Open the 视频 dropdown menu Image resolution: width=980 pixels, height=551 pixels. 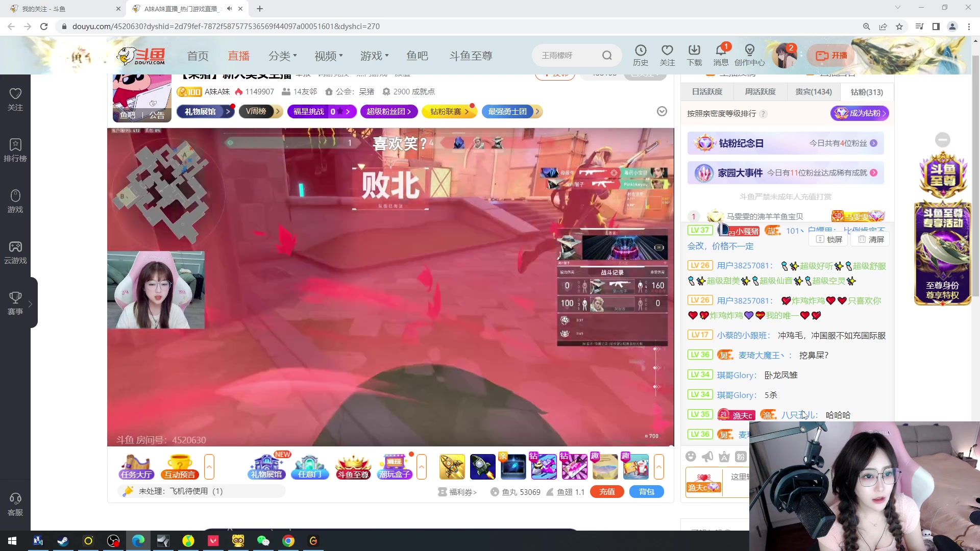click(329, 56)
